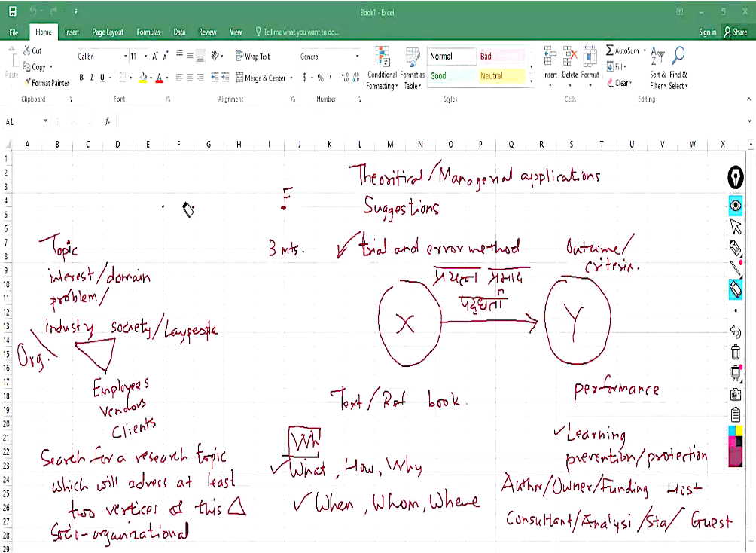756x553 pixels.
Task: Click the Share button
Action: click(x=735, y=32)
